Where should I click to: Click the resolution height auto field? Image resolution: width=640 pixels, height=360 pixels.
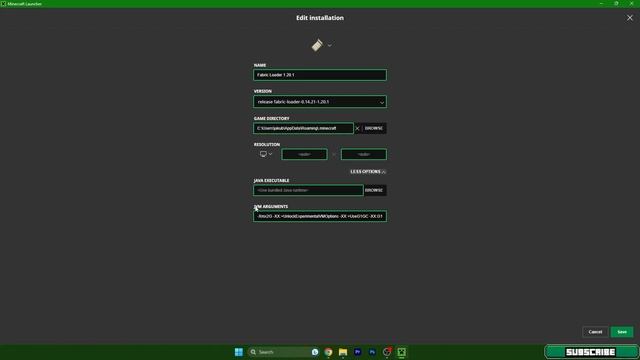click(363, 154)
